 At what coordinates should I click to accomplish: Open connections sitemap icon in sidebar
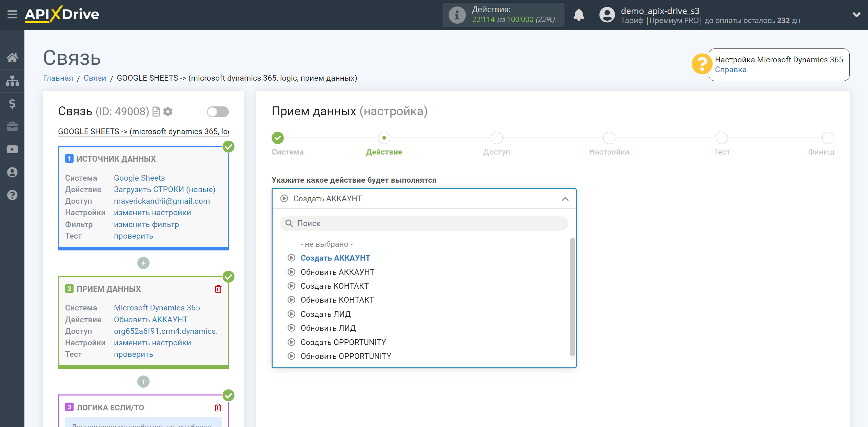(12, 81)
